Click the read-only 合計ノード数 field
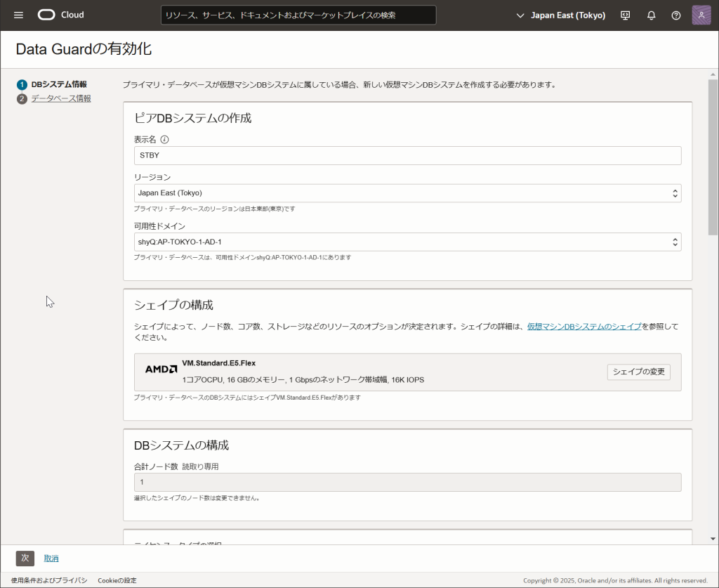This screenshot has height=588, width=719. point(407,482)
